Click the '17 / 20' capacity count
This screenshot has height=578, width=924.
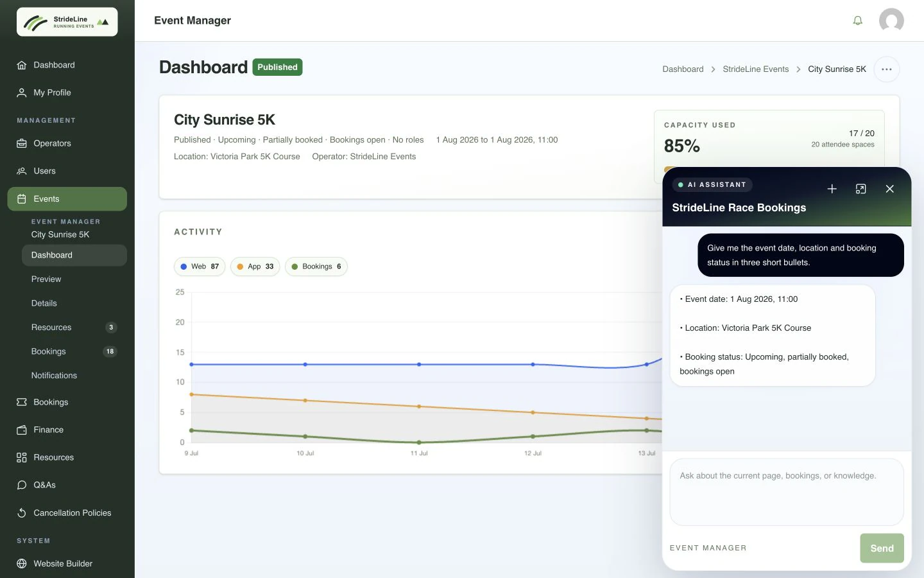pyautogui.click(x=862, y=134)
